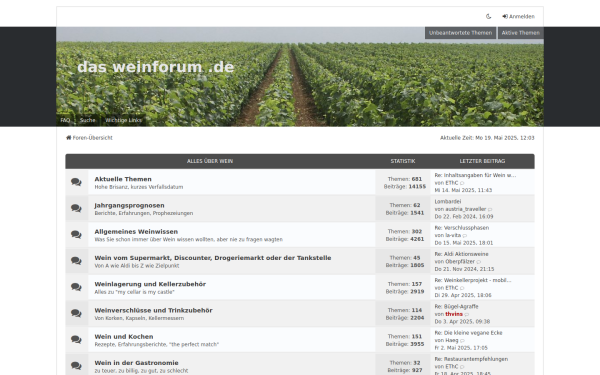The width and height of the screenshot is (600, 375).
Task: Open the Allgemeines Weinwissen forum
Action: [136, 232]
